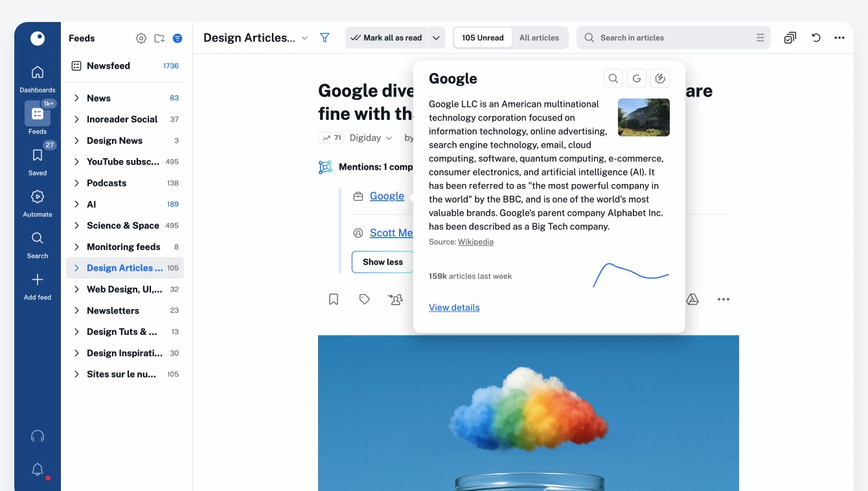Open the View details link

pyautogui.click(x=454, y=307)
